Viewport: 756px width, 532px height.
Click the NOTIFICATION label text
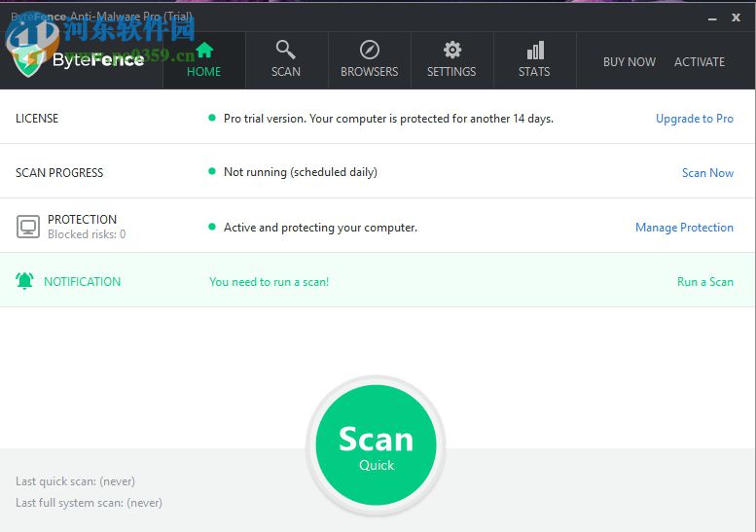tap(82, 282)
